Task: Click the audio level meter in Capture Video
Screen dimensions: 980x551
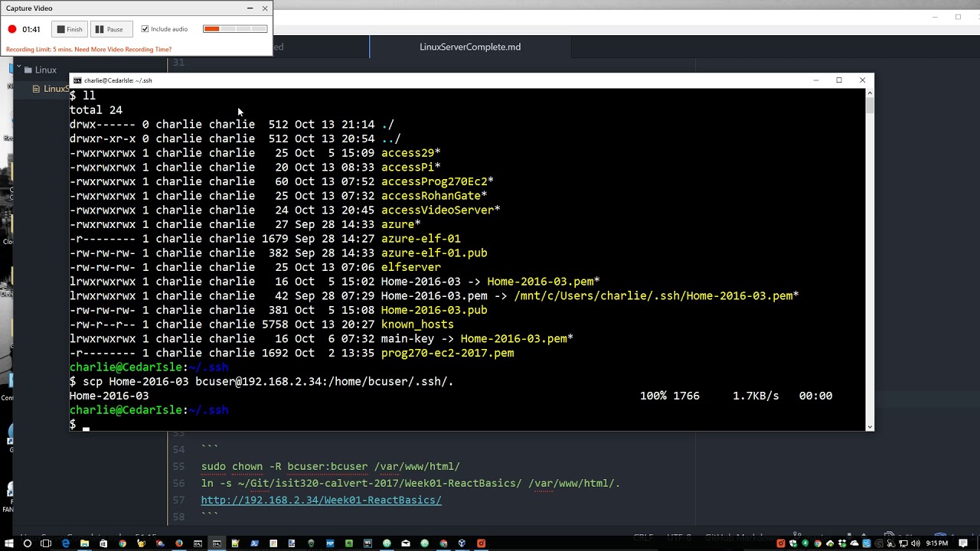Action: [235, 29]
